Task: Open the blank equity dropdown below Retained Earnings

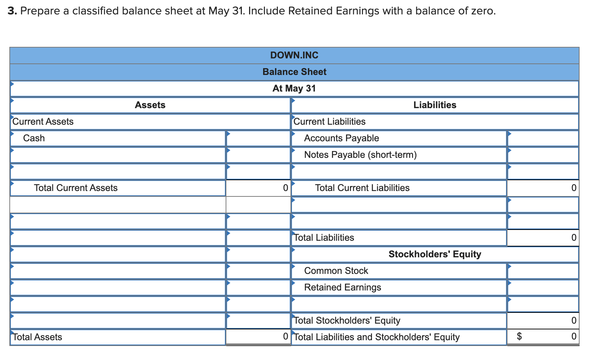Action: tap(399, 304)
